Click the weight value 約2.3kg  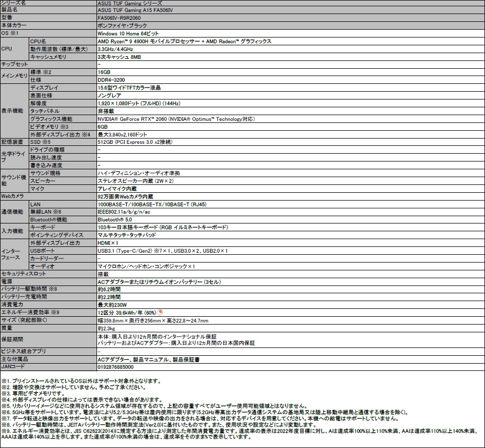[106, 328]
